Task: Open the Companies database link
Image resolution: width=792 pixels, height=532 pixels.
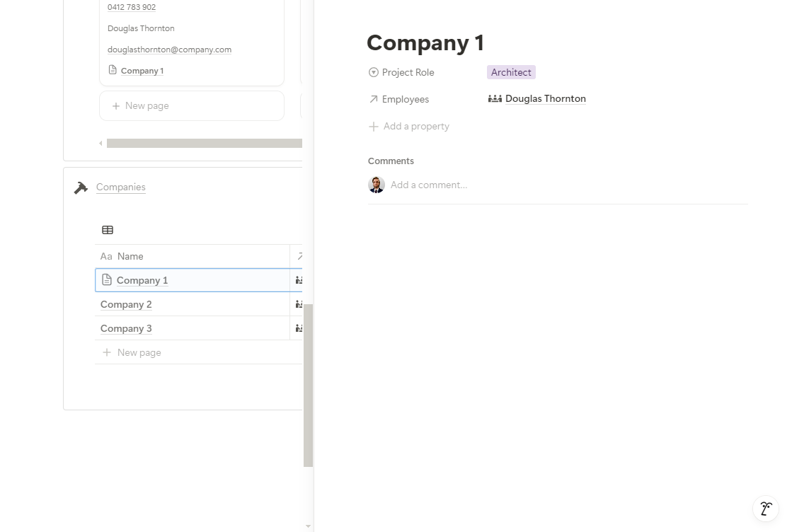Action: pyautogui.click(x=121, y=187)
